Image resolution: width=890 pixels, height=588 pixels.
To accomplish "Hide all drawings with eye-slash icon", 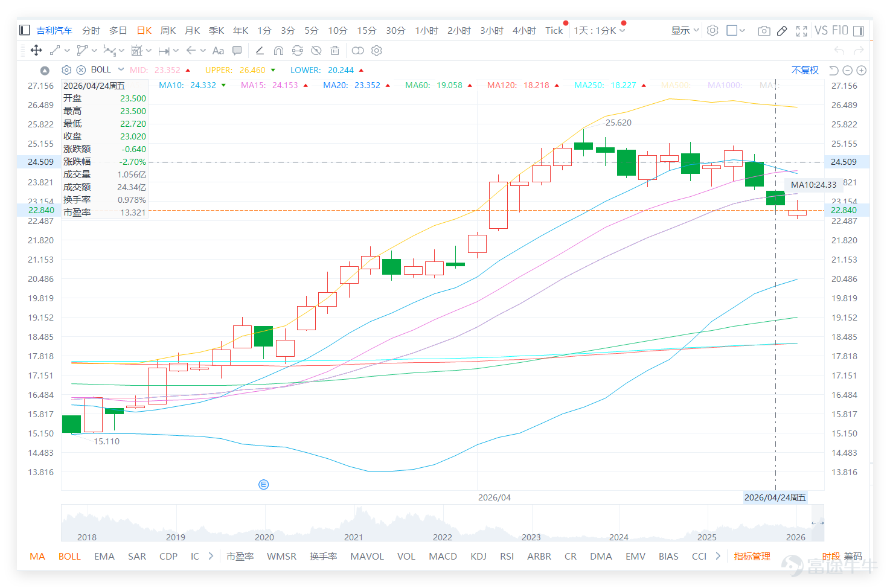I will pyautogui.click(x=316, y=51).
